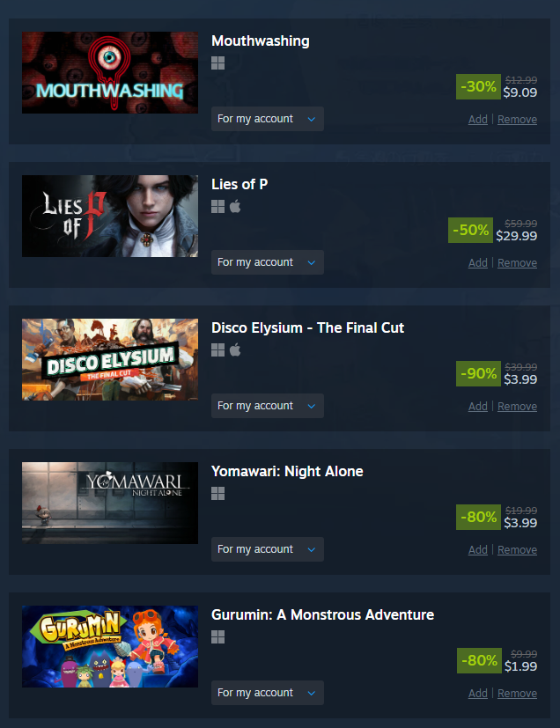Click the Windows icon under Disco Elysium
This screenshot has width=560, height=728.
217,350
